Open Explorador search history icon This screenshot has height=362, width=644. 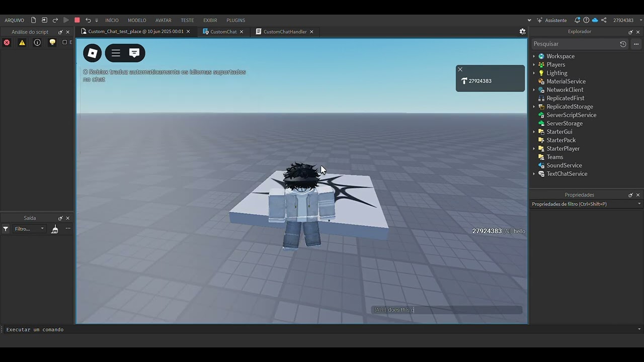[623, 44]
